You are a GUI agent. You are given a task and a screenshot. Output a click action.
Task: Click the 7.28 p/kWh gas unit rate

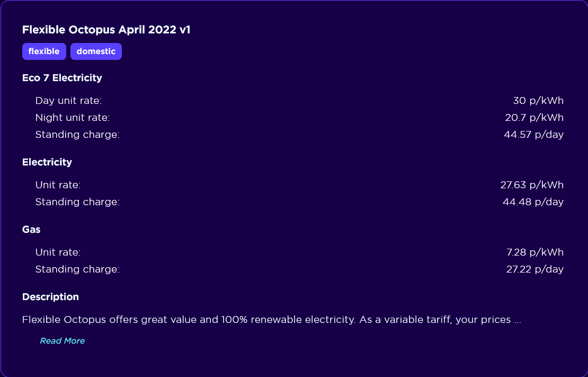click(535, 252)
